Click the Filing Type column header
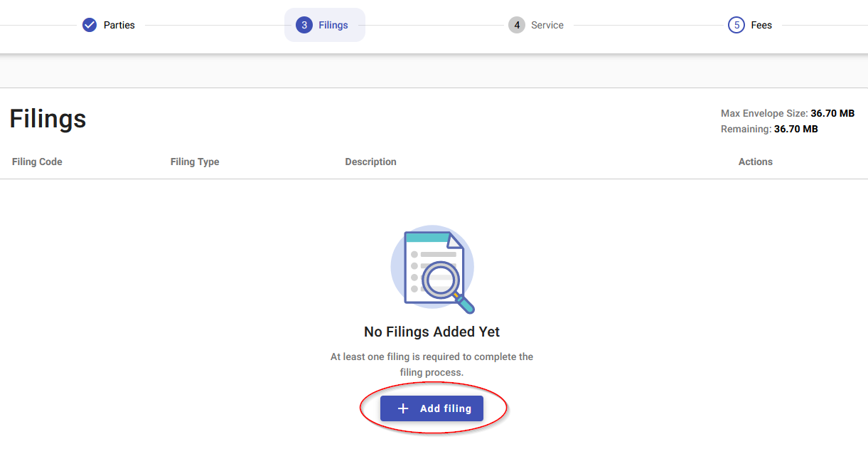This screenshot has height=454, width=868. pyautogui.click(x=195, y=162)
